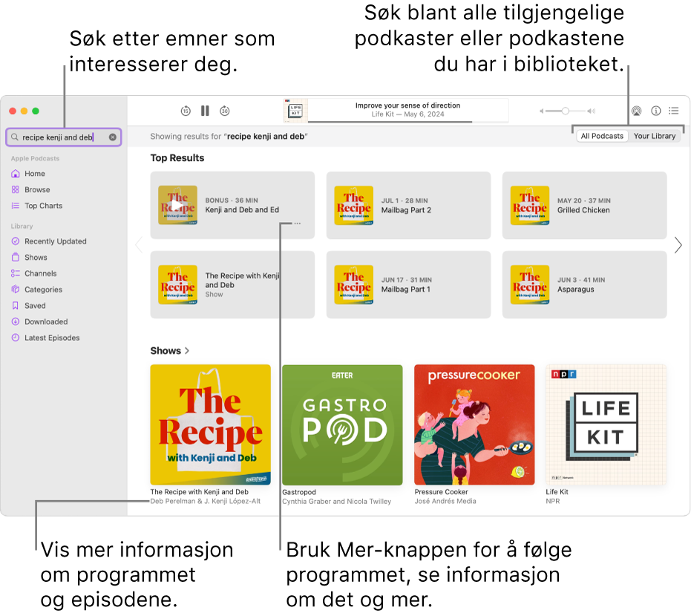
Task: Switch search scope to Your Library
Action: tap(655, 136)
